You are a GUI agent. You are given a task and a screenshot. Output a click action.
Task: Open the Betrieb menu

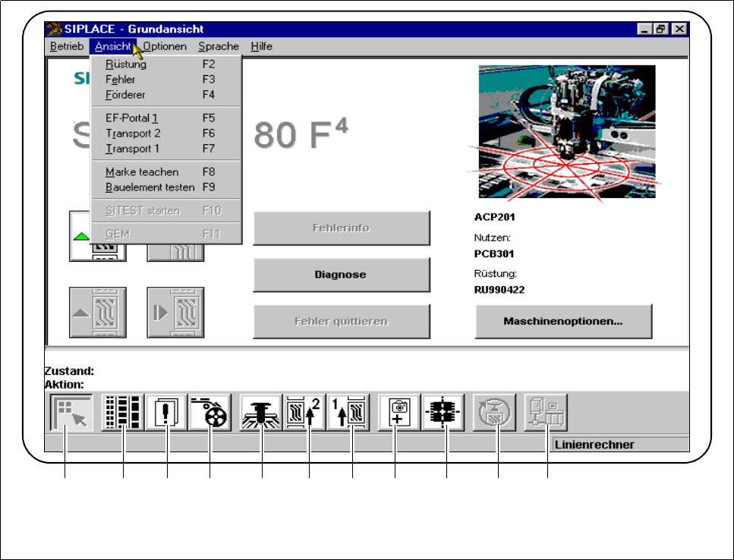tap(67, 46)
